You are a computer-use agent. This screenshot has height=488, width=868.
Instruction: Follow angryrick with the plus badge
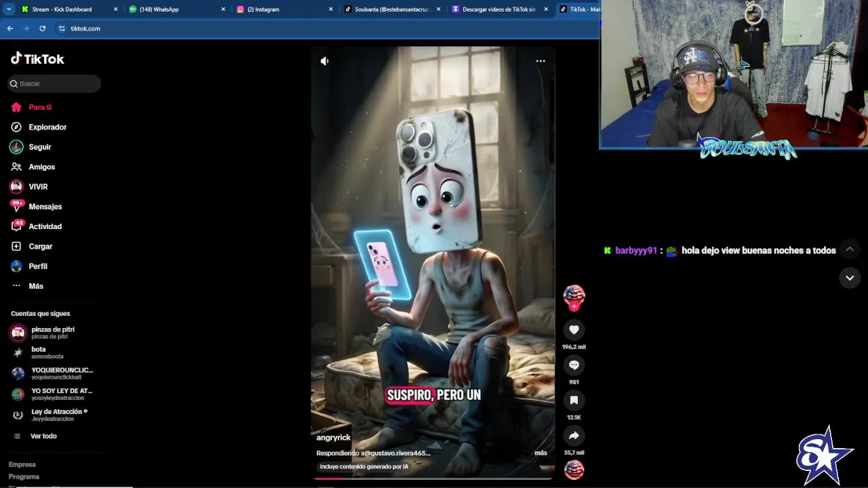pos(574,307)
